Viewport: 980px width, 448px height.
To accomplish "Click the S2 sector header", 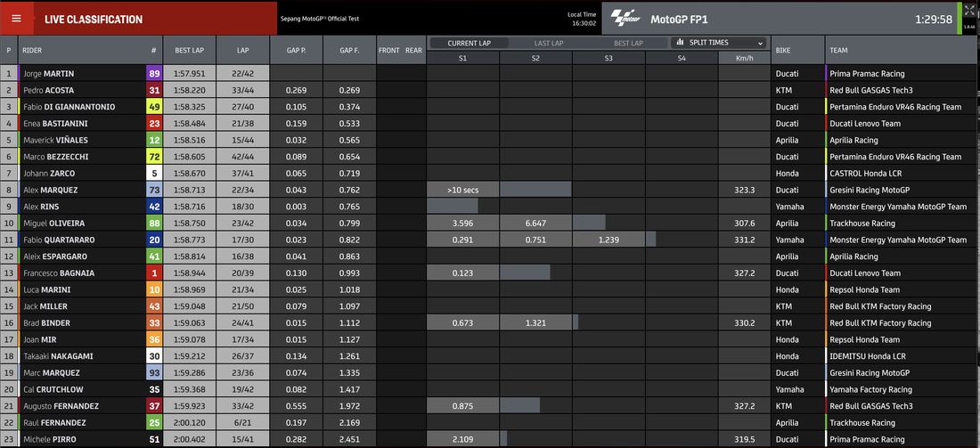I will pos(535,58).
